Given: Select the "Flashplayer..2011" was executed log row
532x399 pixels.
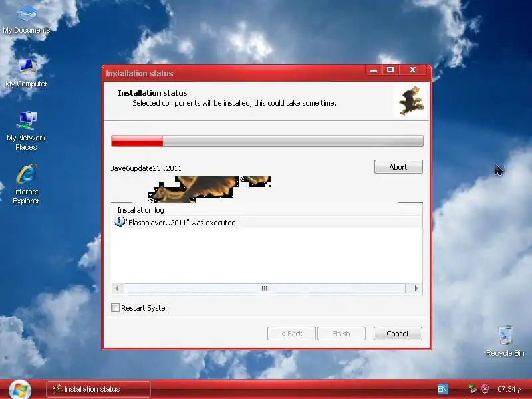Looking at the screenshot, I should pos(267,223).
